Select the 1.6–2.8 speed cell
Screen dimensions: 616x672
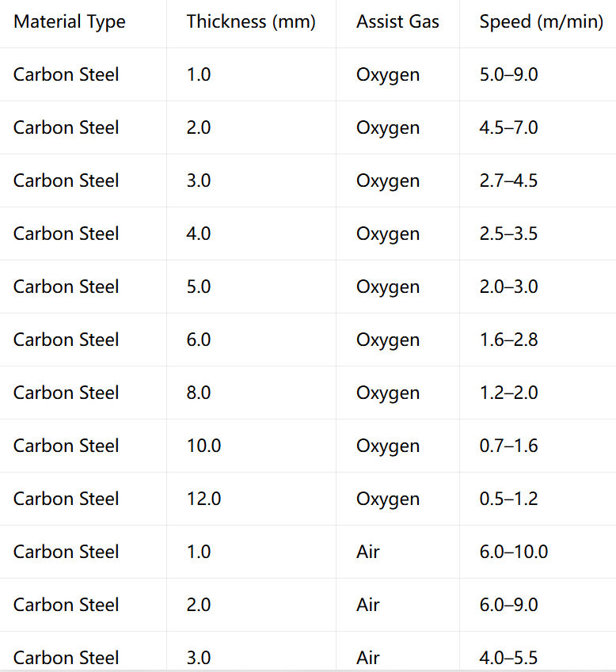point(508,340)
